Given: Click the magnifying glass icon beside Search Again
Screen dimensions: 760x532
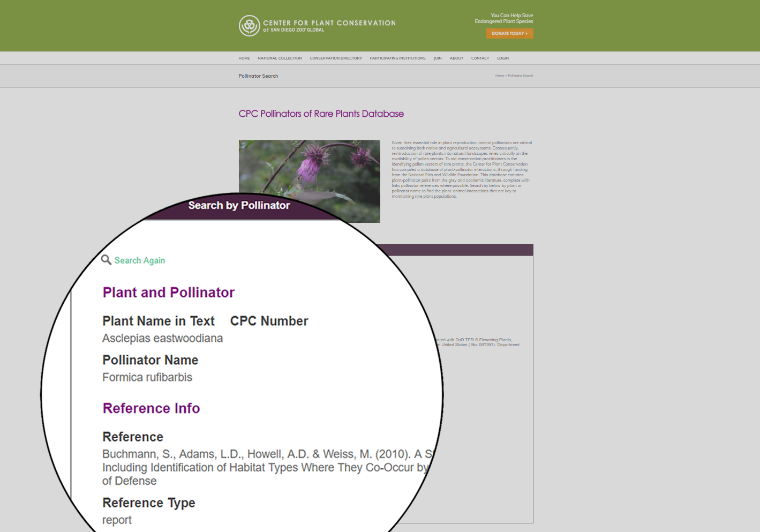Looking at the screenshot, I should pos(106,260).
